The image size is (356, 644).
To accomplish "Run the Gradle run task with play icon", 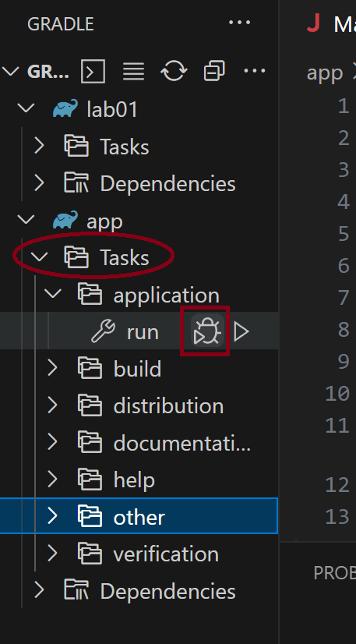I will (241, 331).
